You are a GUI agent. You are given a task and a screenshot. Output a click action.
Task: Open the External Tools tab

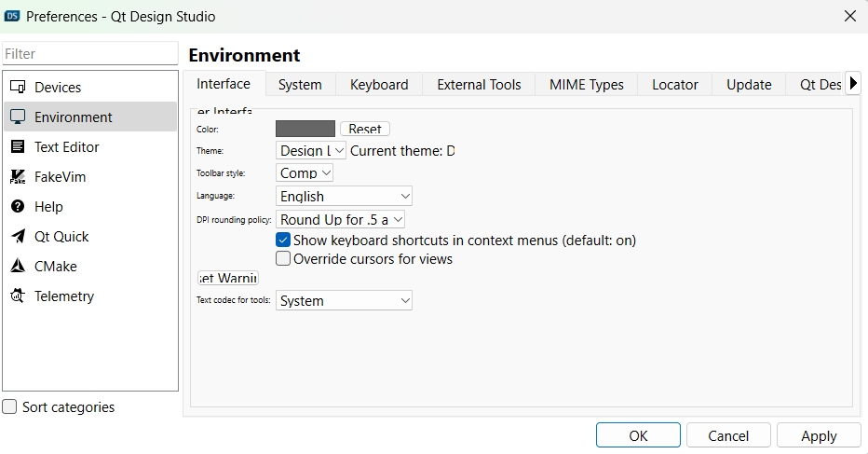(479, 85)
